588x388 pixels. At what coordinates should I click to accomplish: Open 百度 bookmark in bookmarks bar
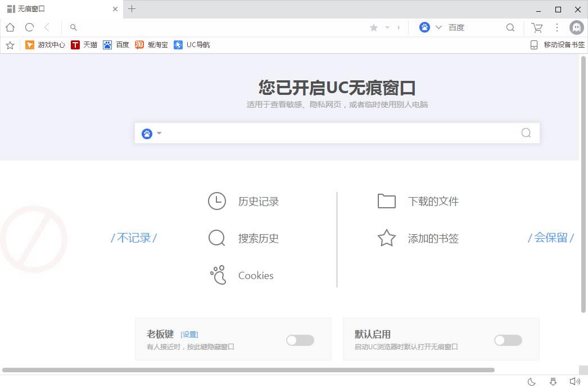(116, 45)
